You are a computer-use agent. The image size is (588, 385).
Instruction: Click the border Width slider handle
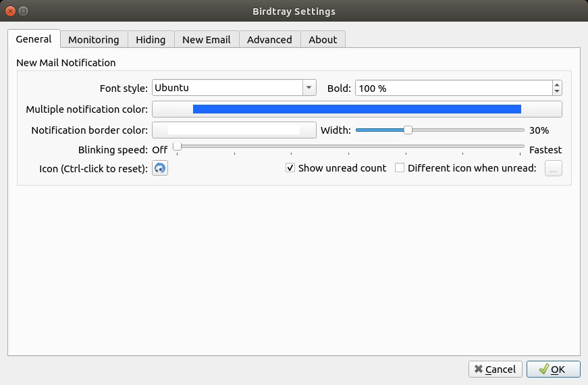tap(408, 130)
